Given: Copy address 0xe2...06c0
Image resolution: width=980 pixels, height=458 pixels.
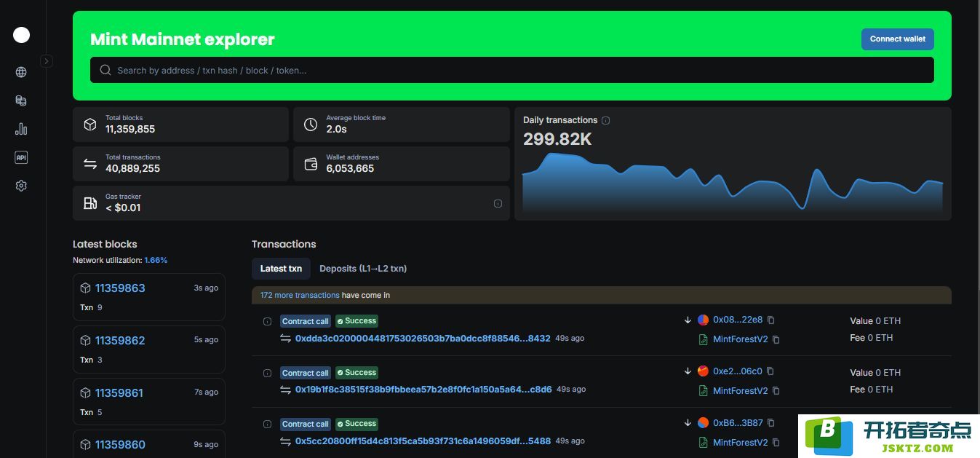Looking at the screenshot, I should [x=771, y=371].
